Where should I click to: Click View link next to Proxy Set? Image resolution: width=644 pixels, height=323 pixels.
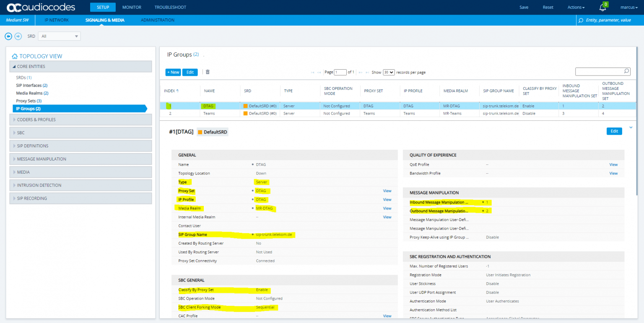[387, 191]
